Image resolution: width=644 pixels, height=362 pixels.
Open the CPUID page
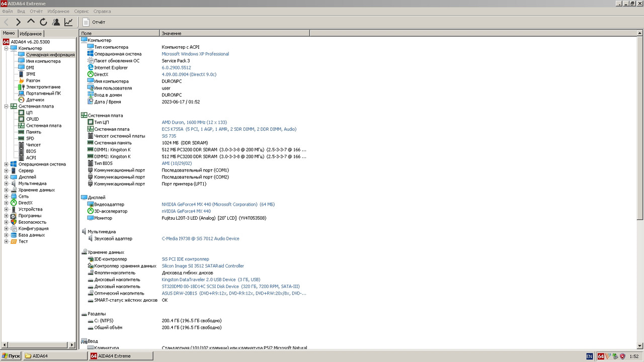(x=32, y=119)
